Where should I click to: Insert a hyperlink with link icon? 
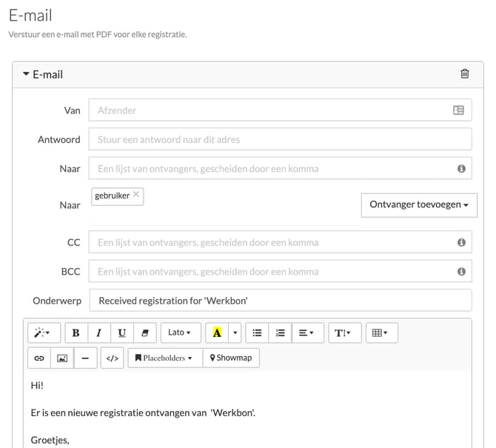coord(39,358)
